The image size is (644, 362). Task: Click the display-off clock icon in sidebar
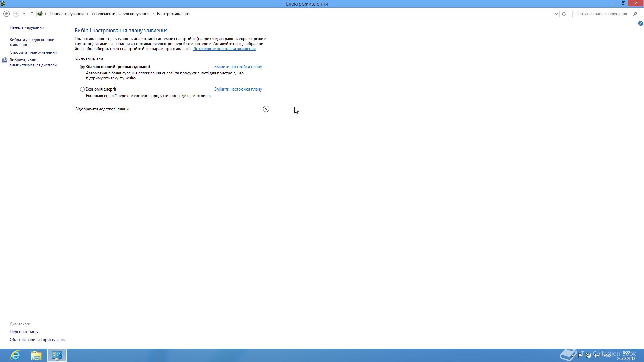coord(5,60)
